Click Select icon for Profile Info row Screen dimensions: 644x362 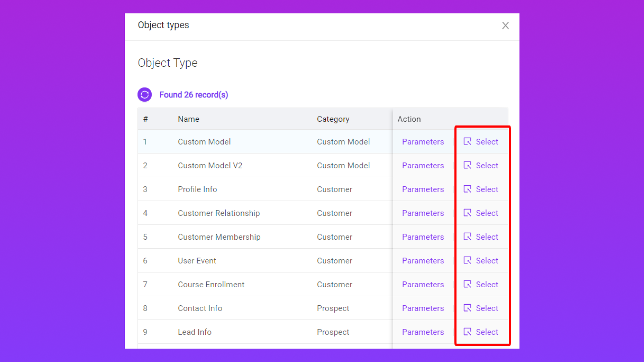click(467, 189)
